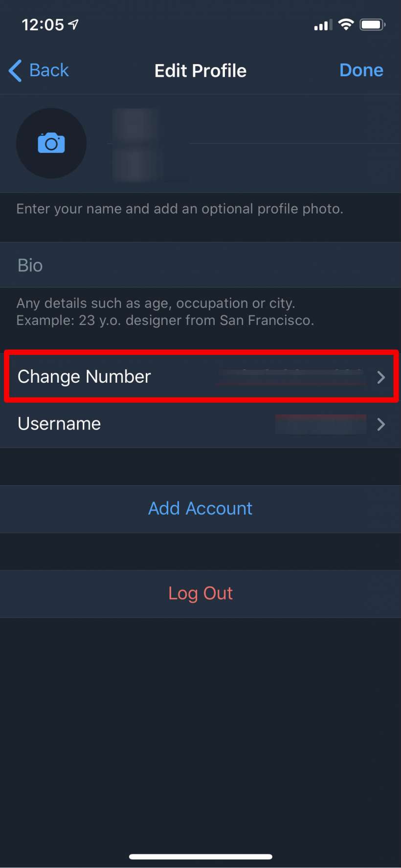Screen dimensions: 401x868
Task: Click the chevron on Change Number row
Action: tap(381, 377)
